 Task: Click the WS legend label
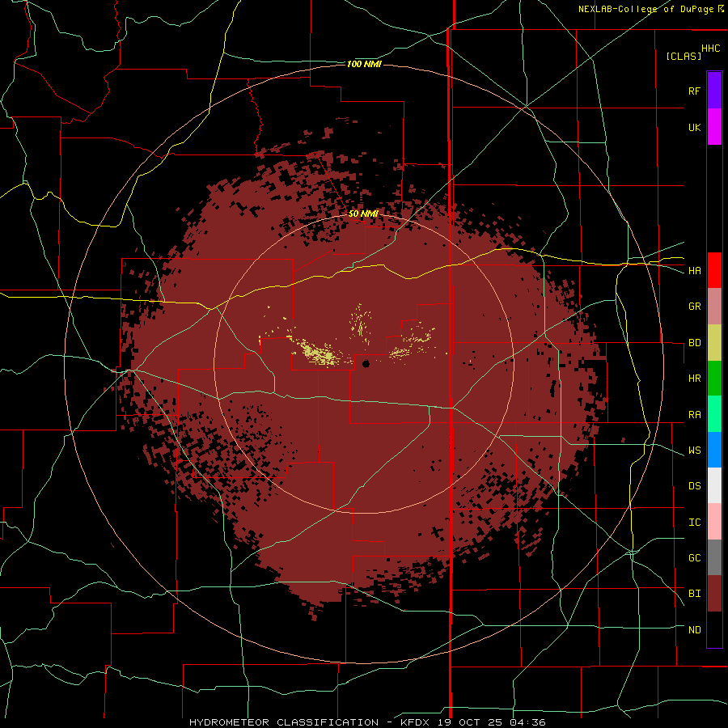click(x=694, y=451)
